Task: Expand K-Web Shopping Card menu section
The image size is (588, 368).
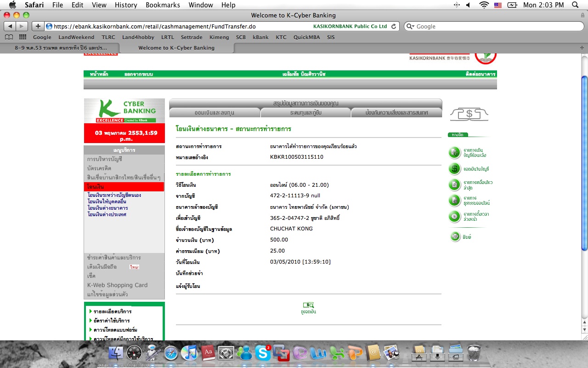Action: tap(117, 285)
